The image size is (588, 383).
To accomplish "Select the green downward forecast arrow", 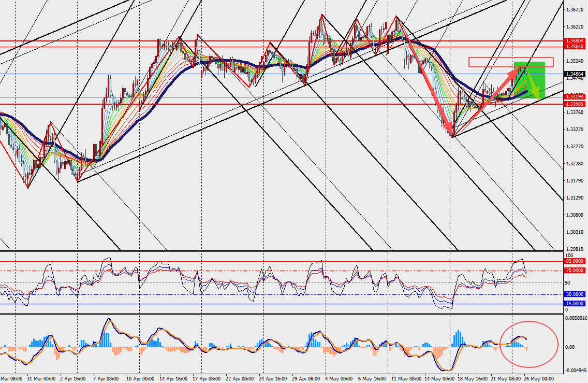I will click(x=533, y=85).
